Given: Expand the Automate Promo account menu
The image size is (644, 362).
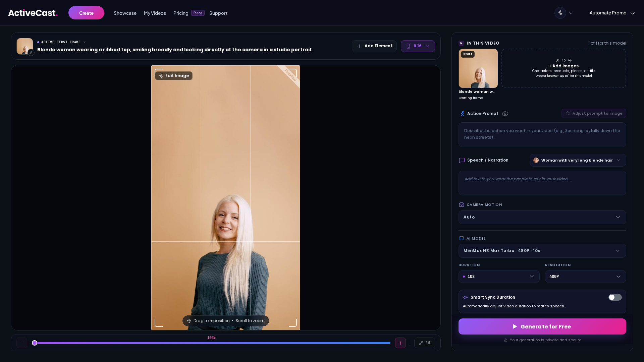Looking at the screenshot, I should pos(612,13).
